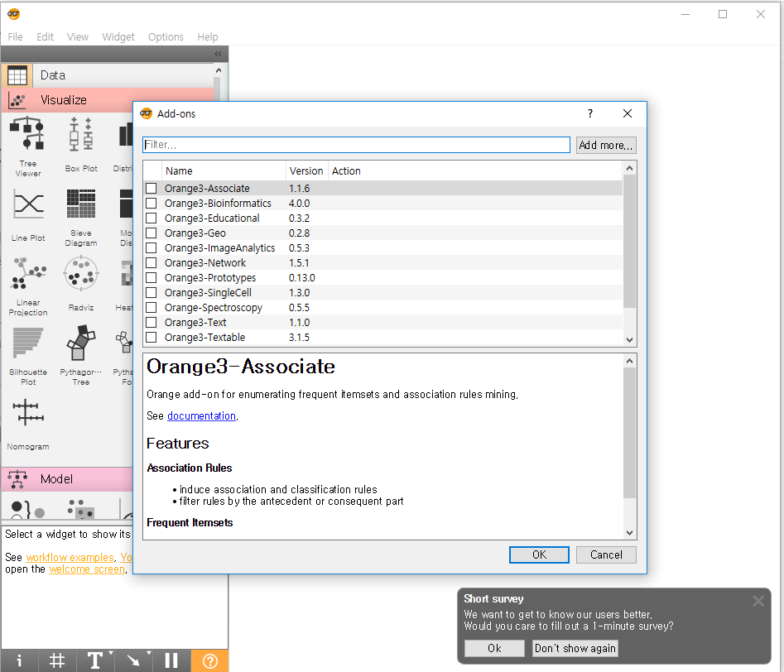Open the arrow tool dropdown arrow
This screenshot has height=672, width=784.
tap(149, 653)
